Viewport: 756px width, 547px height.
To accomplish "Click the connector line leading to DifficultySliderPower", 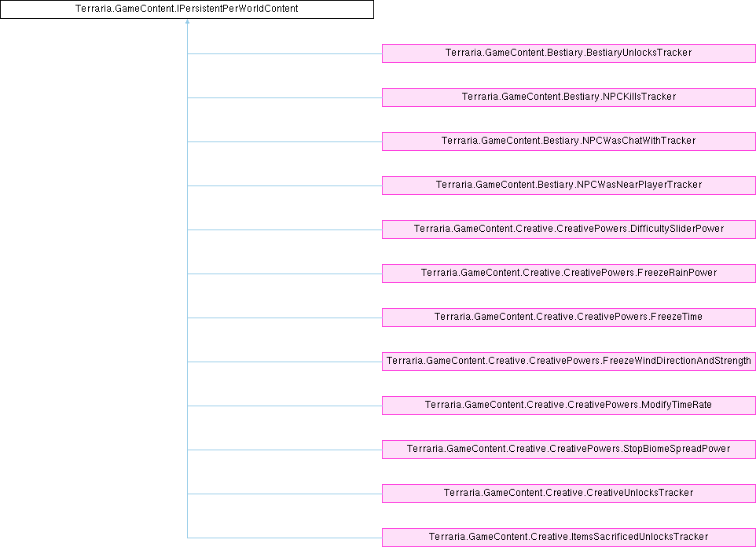I will click(x=284, y=229).
